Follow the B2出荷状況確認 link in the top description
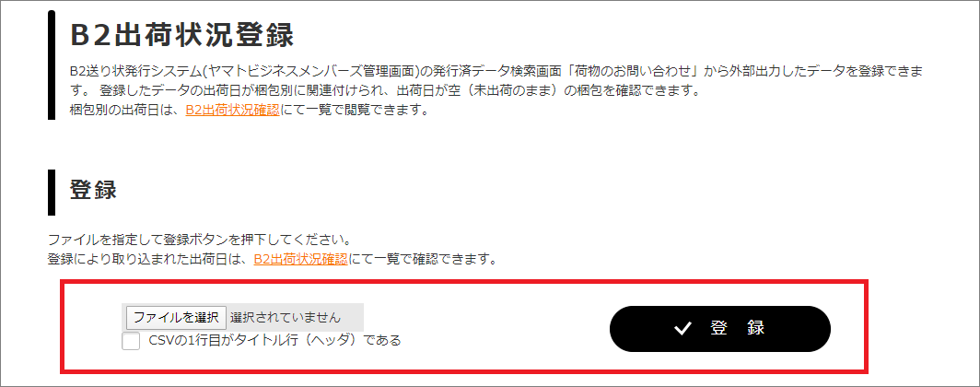Viewport: 980px width, 387px height. pos(232,111)
